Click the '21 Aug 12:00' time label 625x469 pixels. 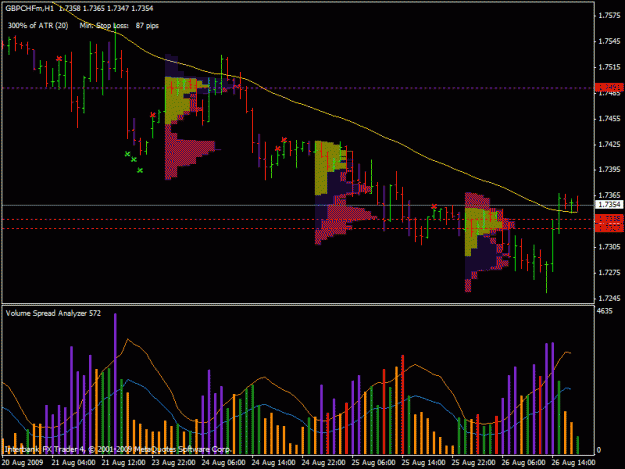pyautogui.click(x=123, y=463)
